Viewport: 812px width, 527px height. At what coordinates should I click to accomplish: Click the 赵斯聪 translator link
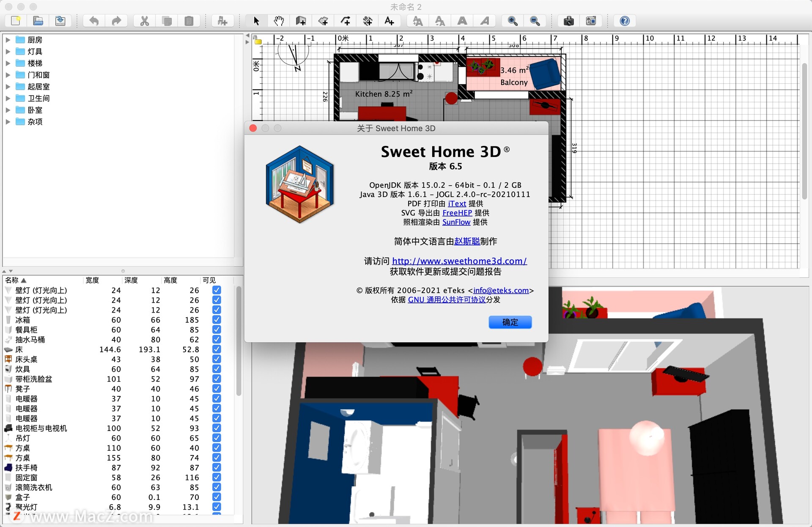coord(467,241)
